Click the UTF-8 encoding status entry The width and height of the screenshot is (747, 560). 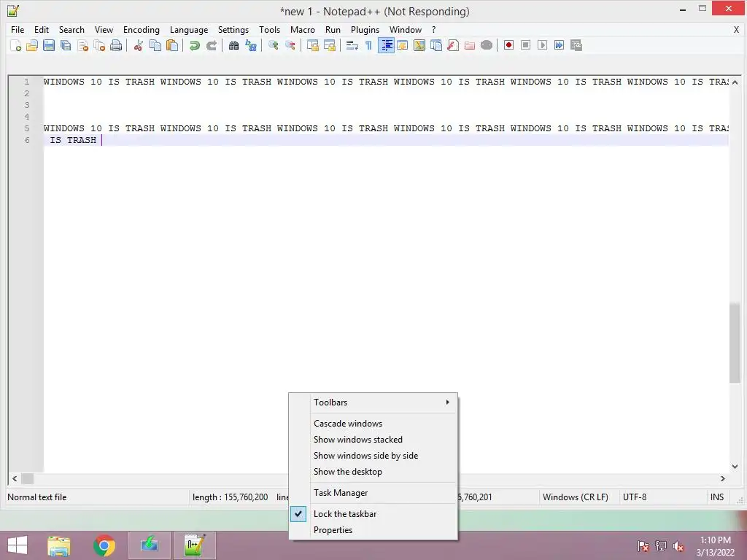(x=635, y=497)
